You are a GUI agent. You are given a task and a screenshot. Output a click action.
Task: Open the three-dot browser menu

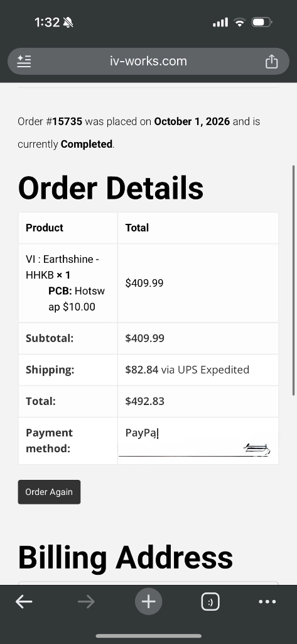click(x=267, y=602)
